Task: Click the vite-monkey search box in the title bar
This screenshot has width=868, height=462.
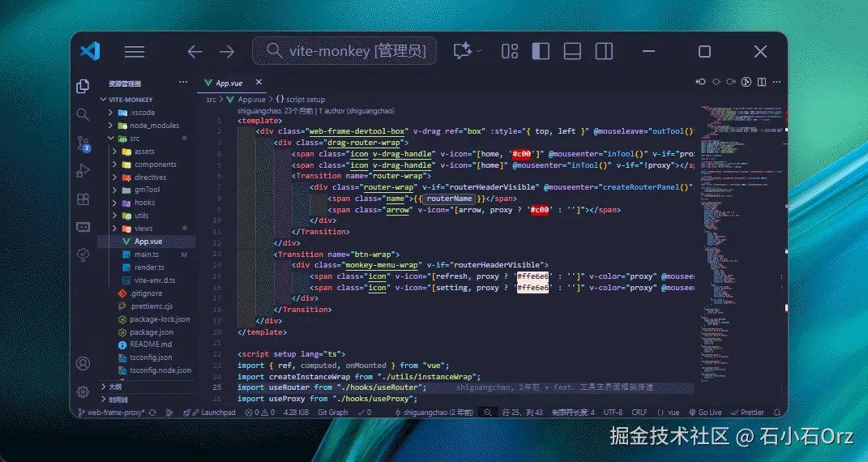Action: [344, 51]
